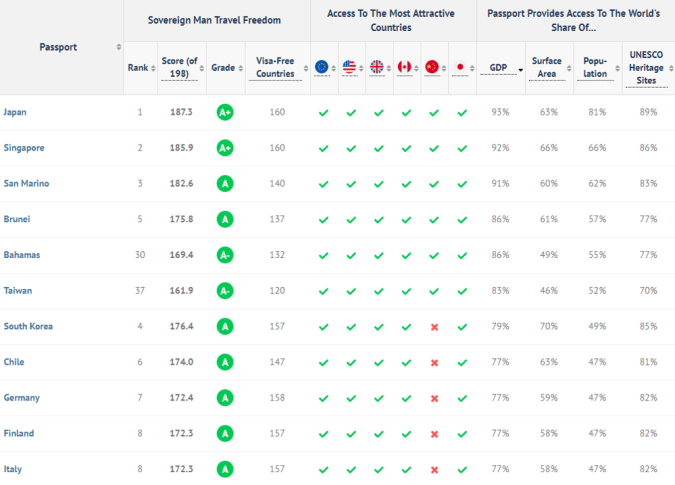Select Singapore's score 185.9

(181, 148)
